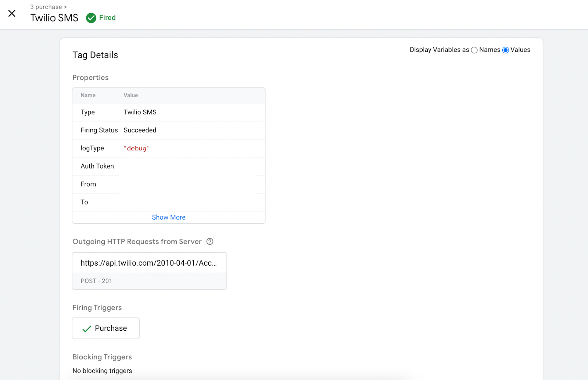The width and height of the screenshot is (588, 380).
Task: Click the green check icon on Purchase trigger
Action: [x=87, y=328]
